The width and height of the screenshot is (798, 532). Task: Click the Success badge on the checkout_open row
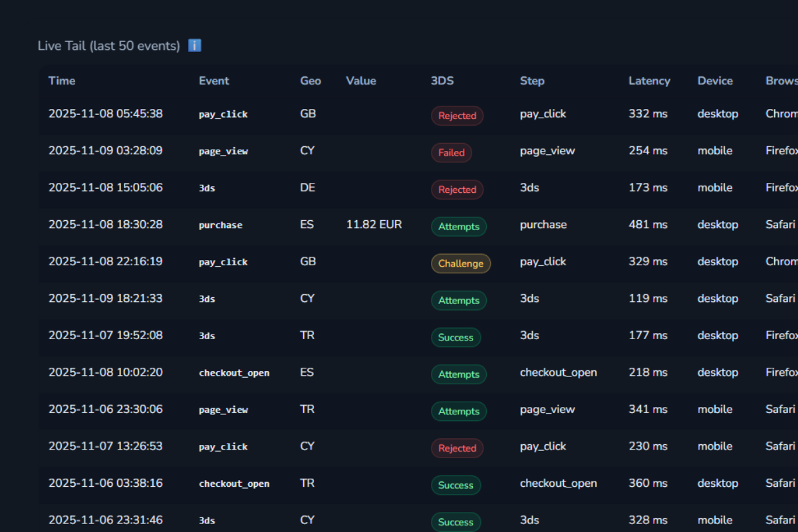456,485
